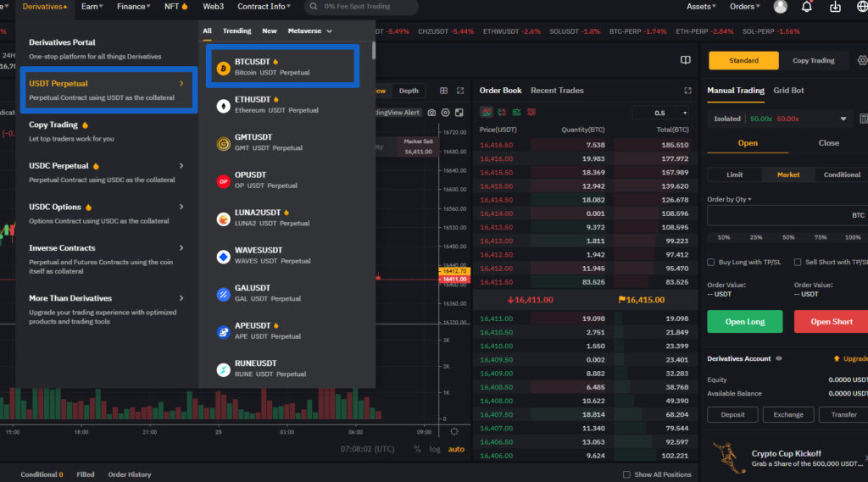Choose the Limit order type
Image resolution: width=868 pixels, height=482 pixels.
tap(735, 175)
